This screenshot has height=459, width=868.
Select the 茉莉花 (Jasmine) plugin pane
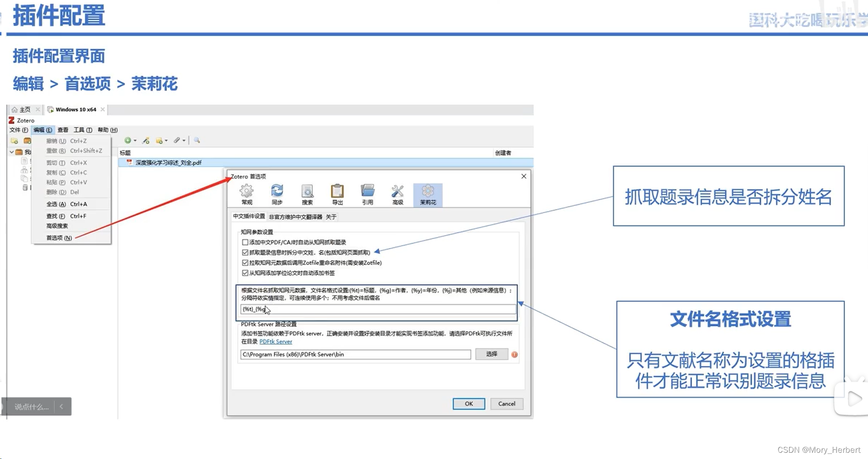pos(428,195)
